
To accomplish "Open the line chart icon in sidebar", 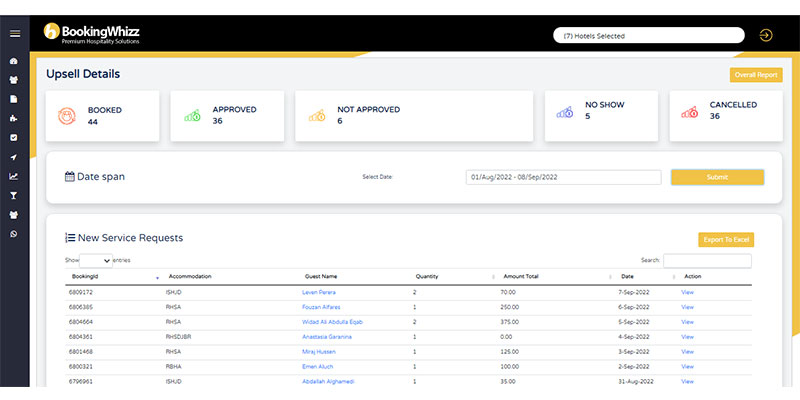I will tap(14, 177).
